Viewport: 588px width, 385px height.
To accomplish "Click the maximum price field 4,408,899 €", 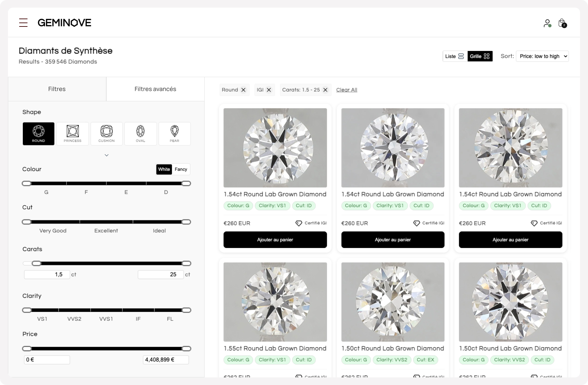I will tap(166, 360).
